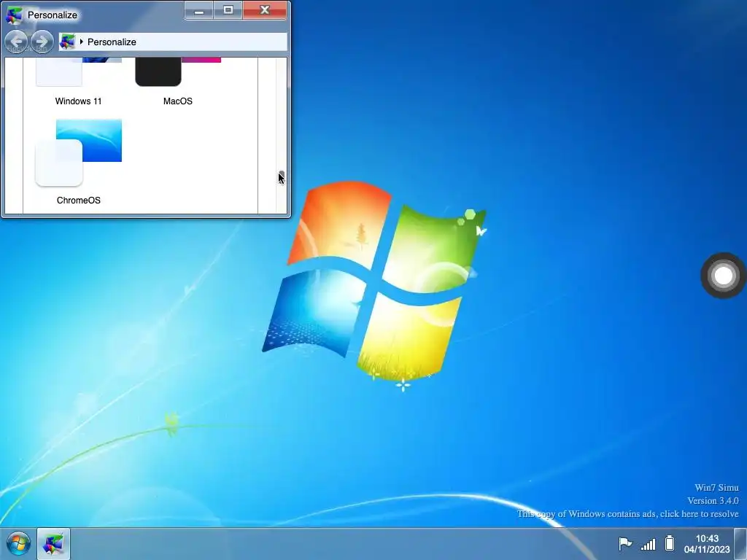The height and width of the screenshot is (560, 747).
Task: Tap the floating circular assistive button
Action: point(723,275)
